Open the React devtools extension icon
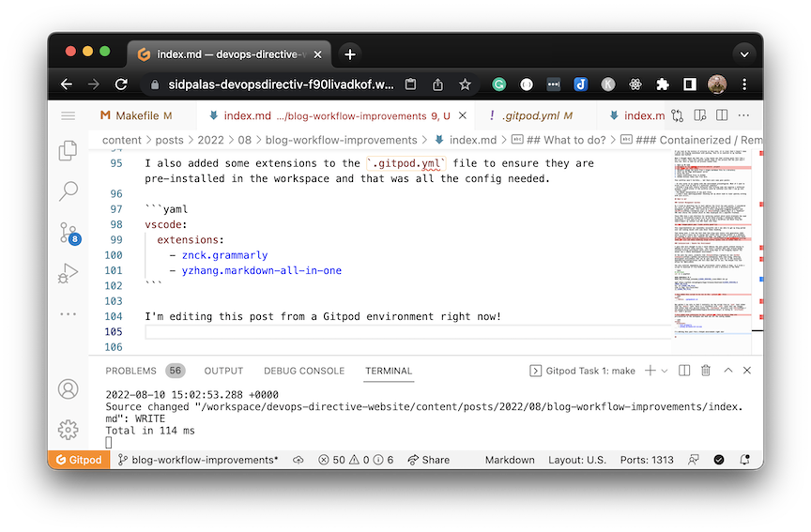811x532 pixels. [x=635, y=84]
